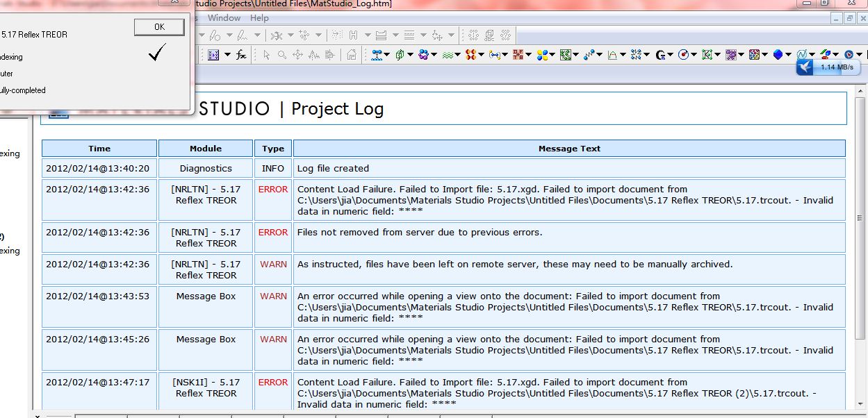Click the green K lattice module icon

coord(707,55)
